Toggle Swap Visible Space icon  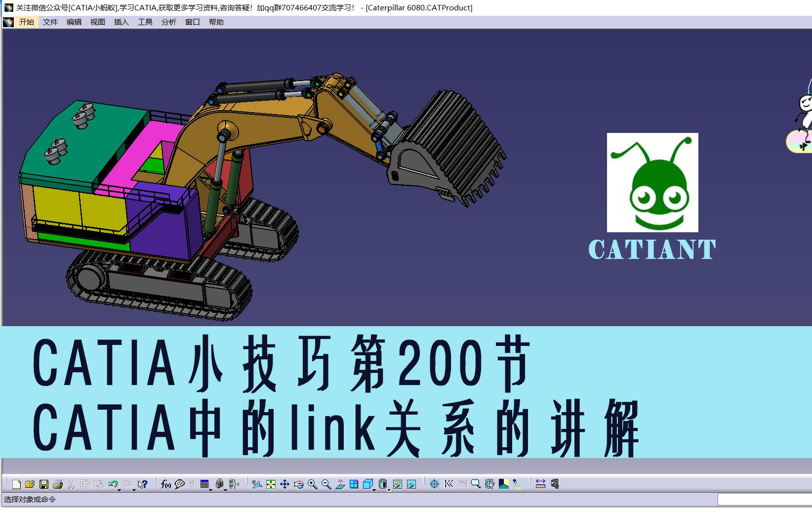click(411, 484)
